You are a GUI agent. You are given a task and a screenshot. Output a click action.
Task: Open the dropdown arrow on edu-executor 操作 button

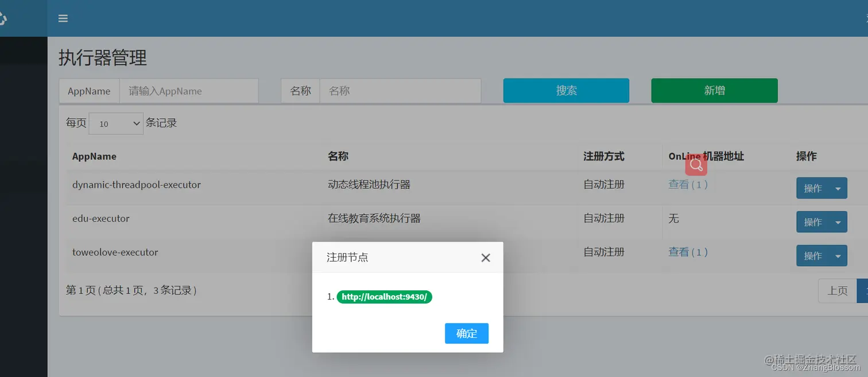pos(838,221)
